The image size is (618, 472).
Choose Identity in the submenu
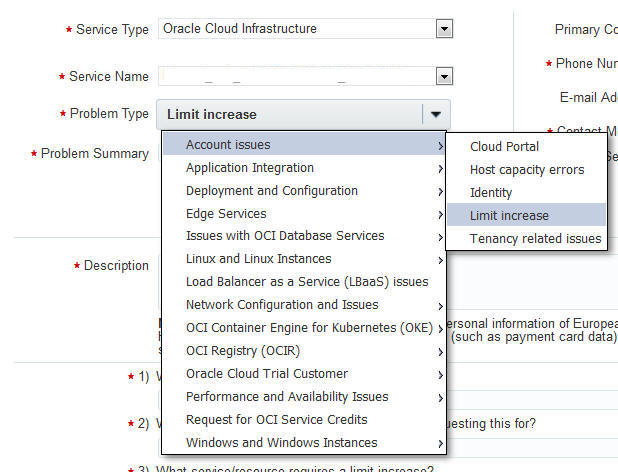(527, 193)
